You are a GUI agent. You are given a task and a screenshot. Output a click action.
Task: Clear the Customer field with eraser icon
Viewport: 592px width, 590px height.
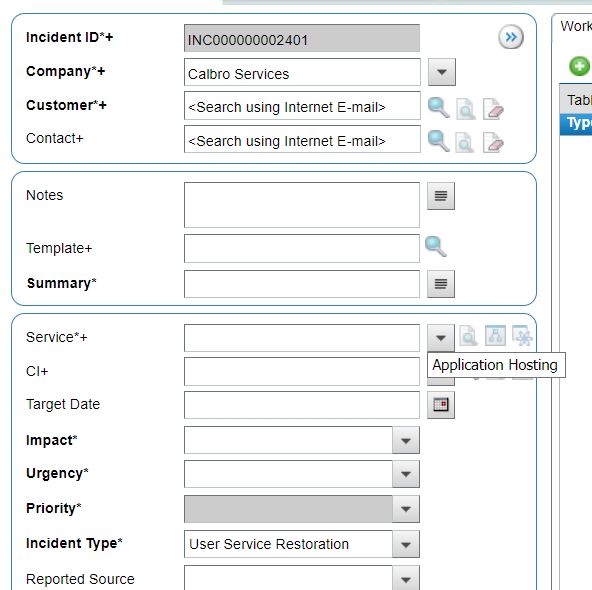click(x=493, y=109)
